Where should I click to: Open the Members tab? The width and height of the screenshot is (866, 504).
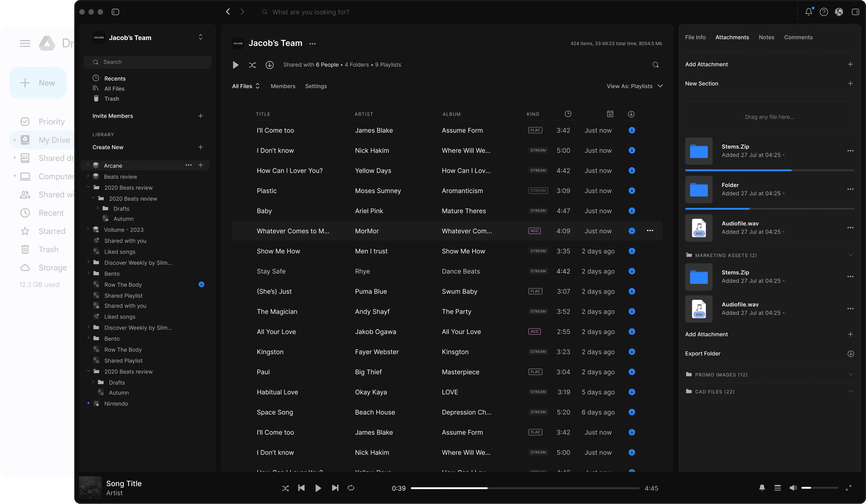[x=283, y=86]
